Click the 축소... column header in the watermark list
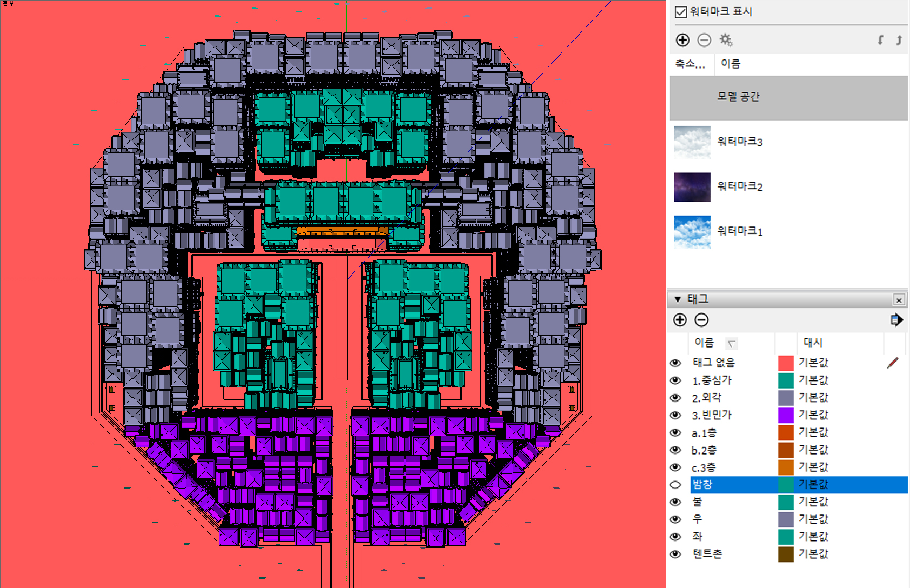Viewport: 910px width, 588px height. pos(690,64)
